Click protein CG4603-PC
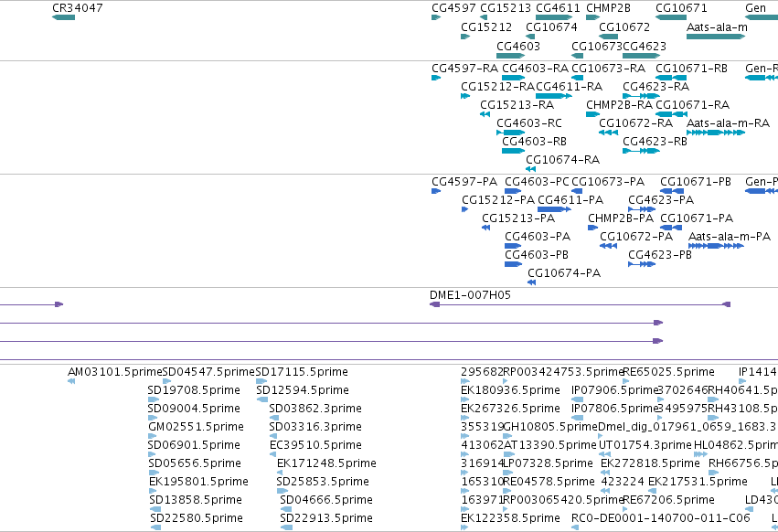Image resolution: width=778 pixels, height=532 pixels. pos(513,191)
